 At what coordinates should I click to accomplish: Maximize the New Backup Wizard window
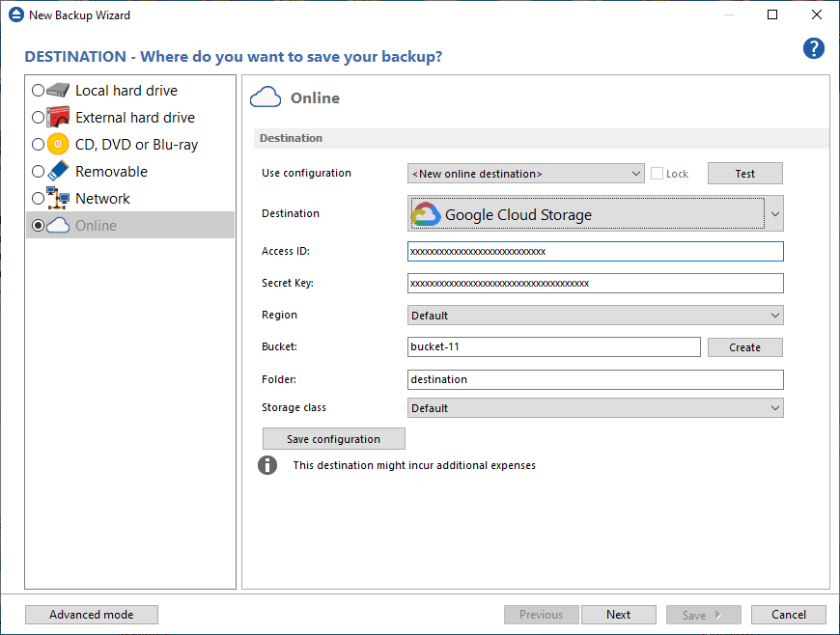[x=772, y=14]
